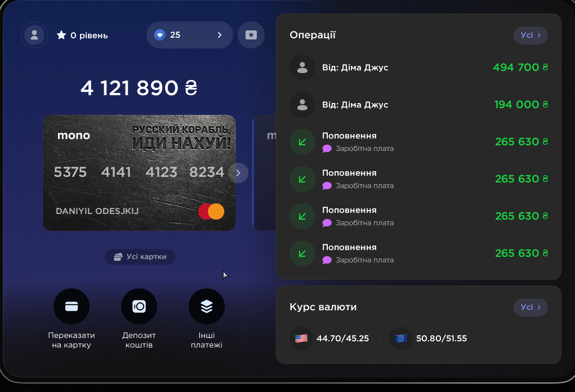The image size is (575, 392).
Task: Open the user profile avatar
Action: coord(34,35)
